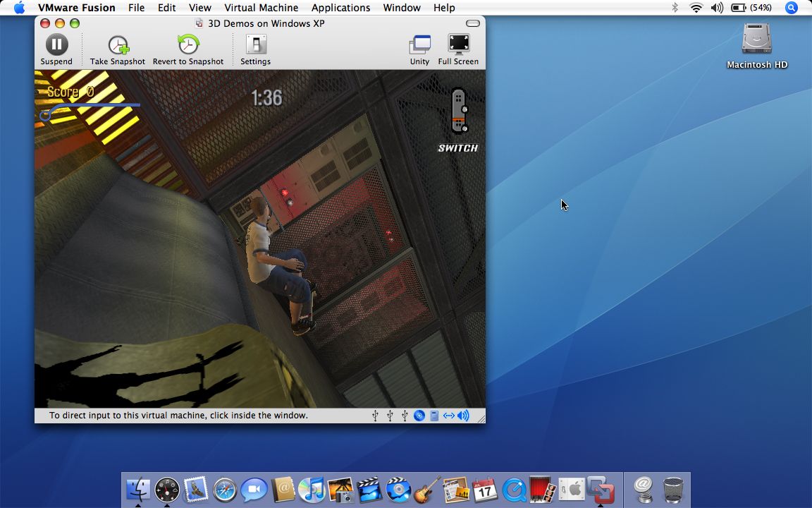Launch Safari from the Dock
Screen dimensions: 812x508
coord(226,490)
